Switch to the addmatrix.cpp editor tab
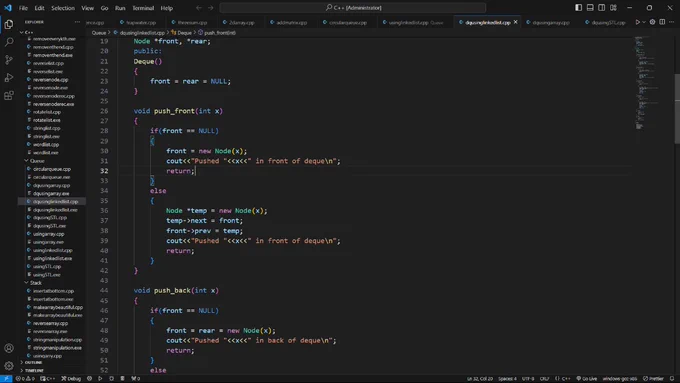 (288, 22)
